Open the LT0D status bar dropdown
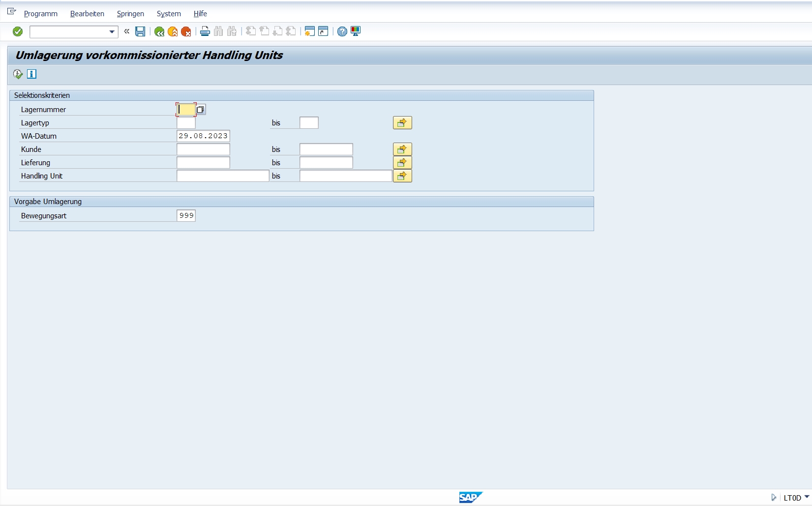Viewport: 812px width, 506px height. [x=807, y=497]
